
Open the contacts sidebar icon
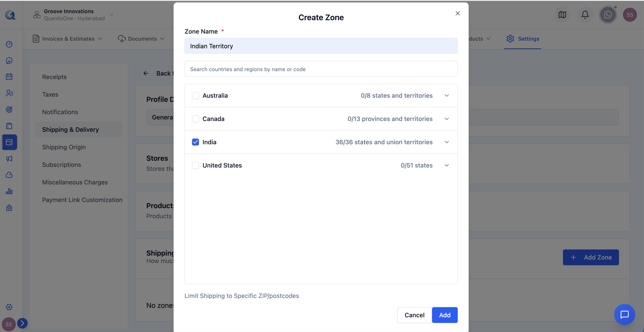pos(9,93)
